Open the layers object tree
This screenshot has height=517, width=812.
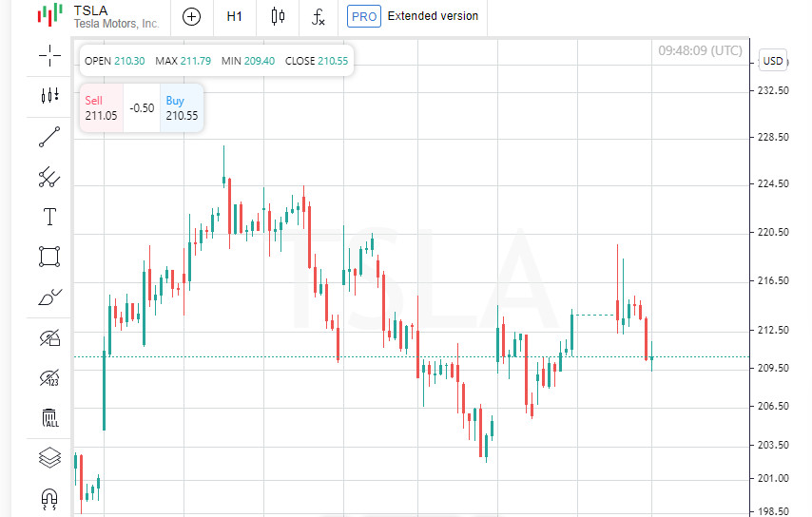[49, 457]
